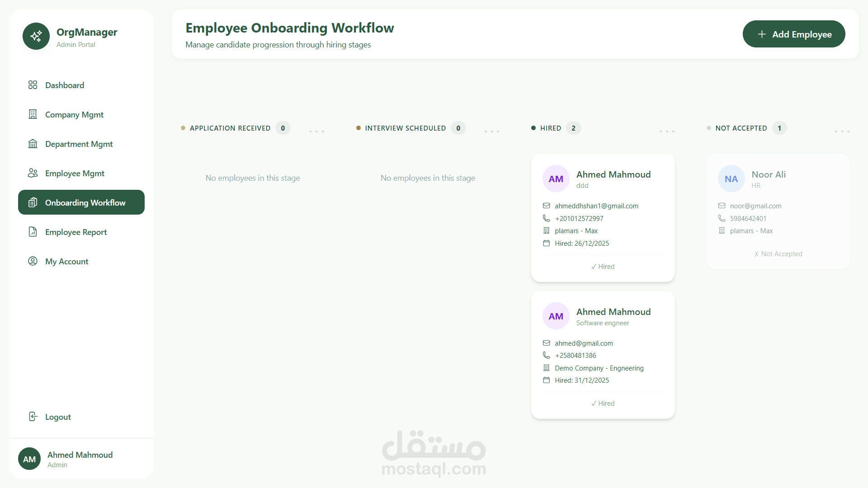Click the Dashboard grid icon

pyautogui.click(x=33, y=85)
